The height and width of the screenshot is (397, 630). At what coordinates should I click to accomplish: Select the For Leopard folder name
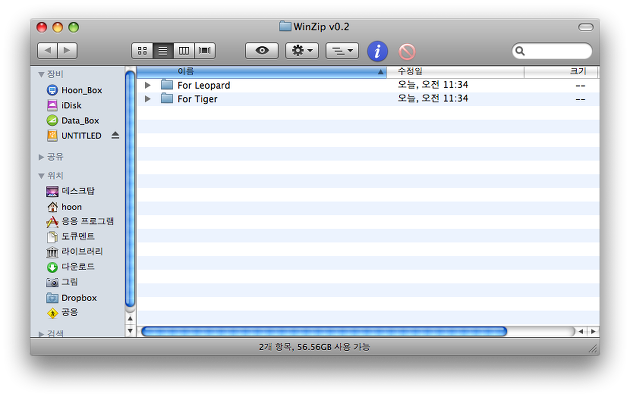204,86
